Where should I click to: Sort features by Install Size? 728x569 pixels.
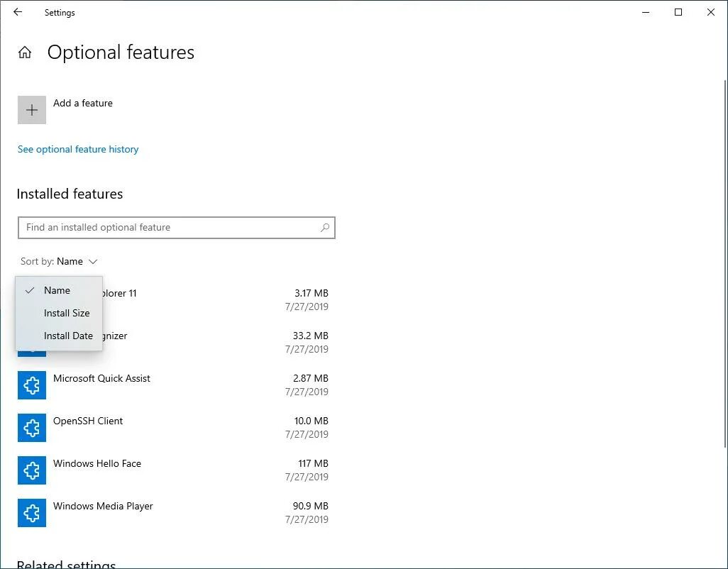[67, 313]
